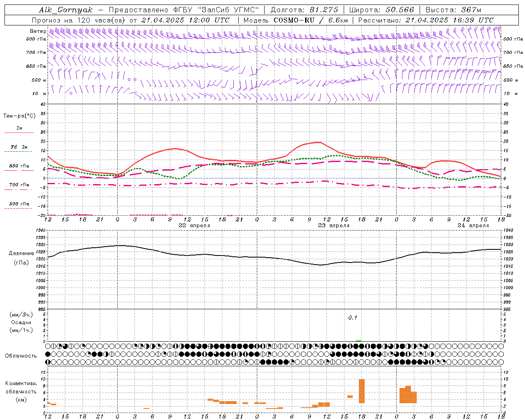The height and width of the screenshot is (420, 525).
Task: Click the 'Ветер' wind panel label
Action: pos(38,31)
